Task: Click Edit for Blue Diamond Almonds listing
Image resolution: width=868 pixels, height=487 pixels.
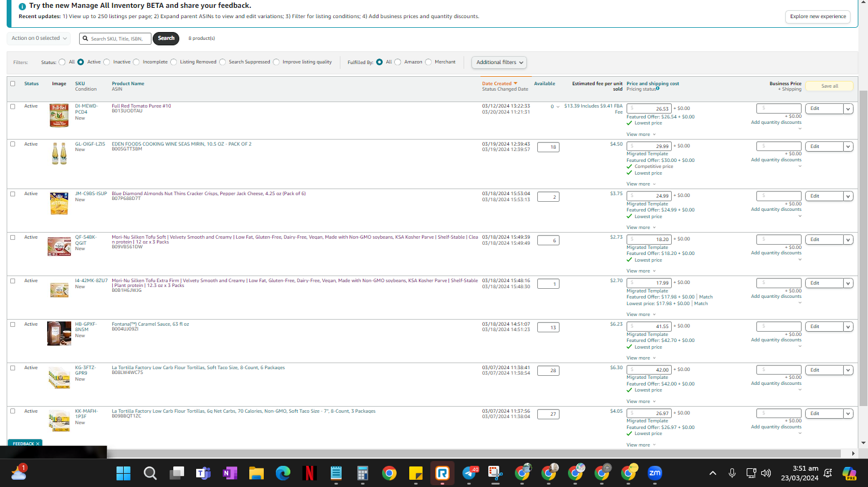Action: click(824, 196)
